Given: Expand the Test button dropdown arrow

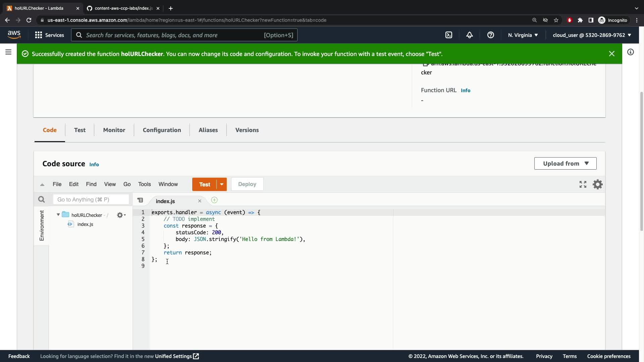Looking at the screenshot, I should [222, 184].
